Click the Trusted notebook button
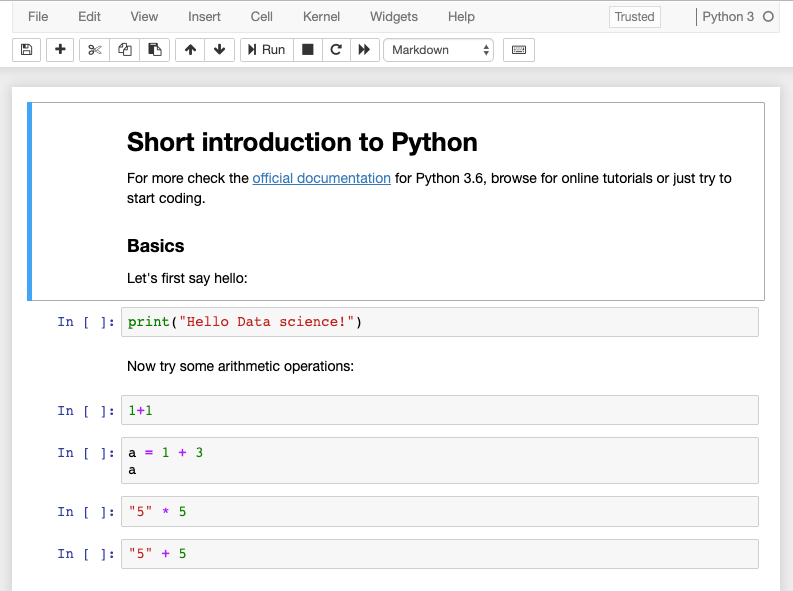The width and height of the screenshot is (793, 591). pyautogui.click(x=635, y=17)
